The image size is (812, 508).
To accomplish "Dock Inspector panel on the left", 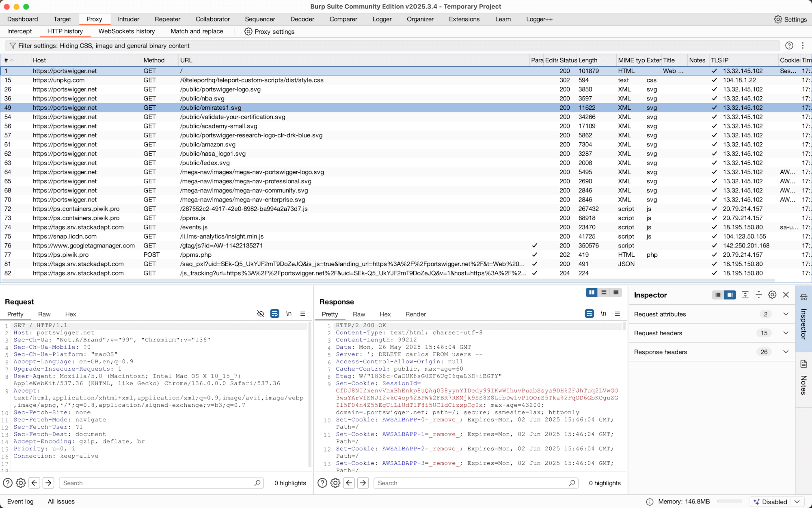I will tap(718, 295).
